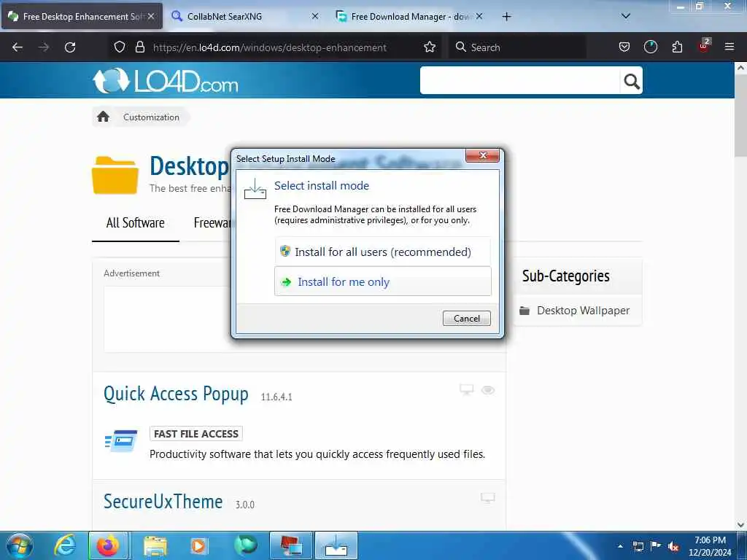Go back to previous page in Firefox
The width and height of the screenshot is (747, 560).
pyautogui.click(x=18, y=47)
